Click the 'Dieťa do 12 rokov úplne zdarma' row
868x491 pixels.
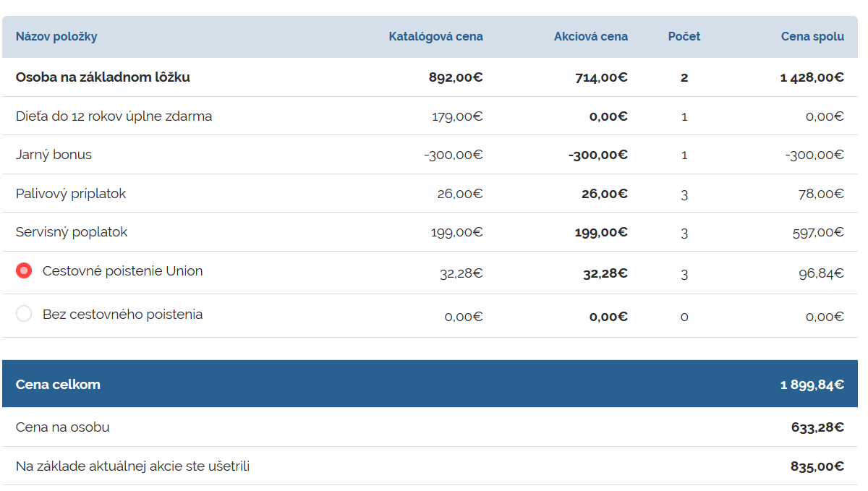point(114,116)
